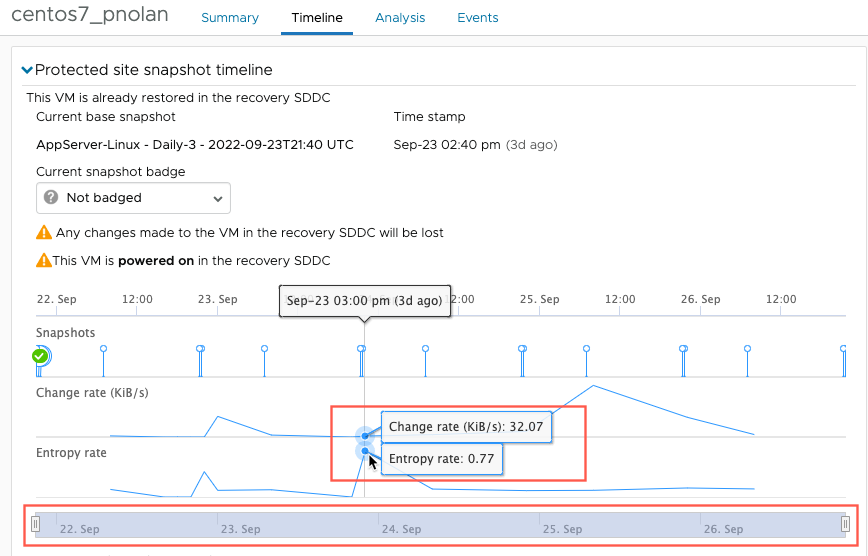Screen dimensions: 868x556
Task: Select snapshot marker below 23. Sep label
Action: [200, 349]
